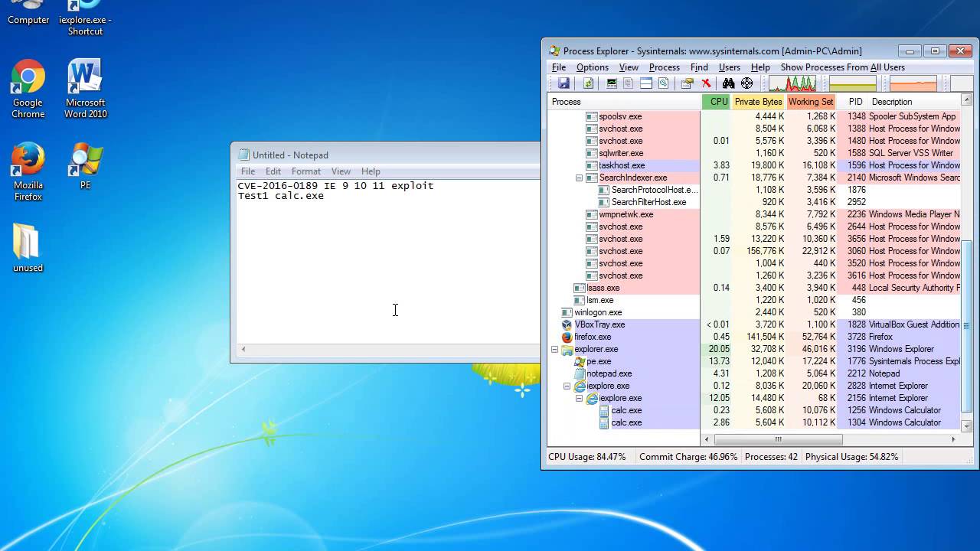Select the winlogon.exe process row
The image size is (980, 551).
pos(754,312)
